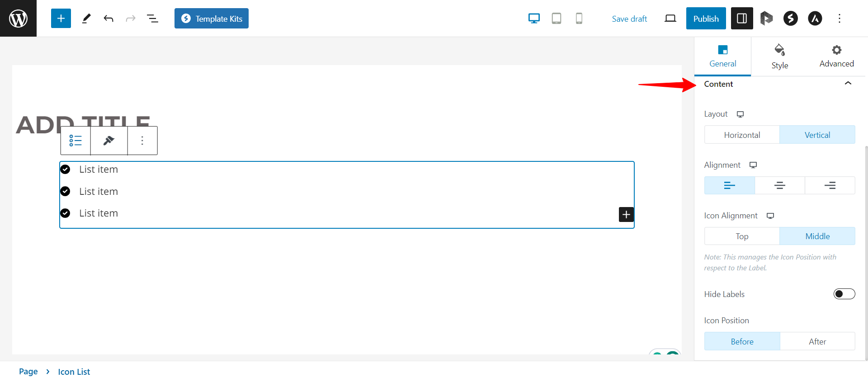
Task: Select Horizontal layout option
Action: click(x=742, y=135)
